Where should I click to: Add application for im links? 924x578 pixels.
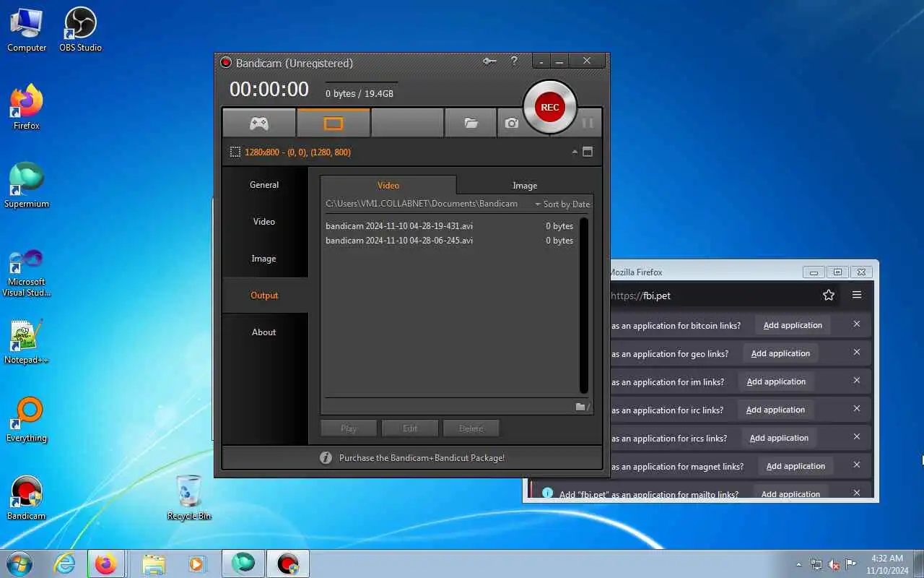776,381
